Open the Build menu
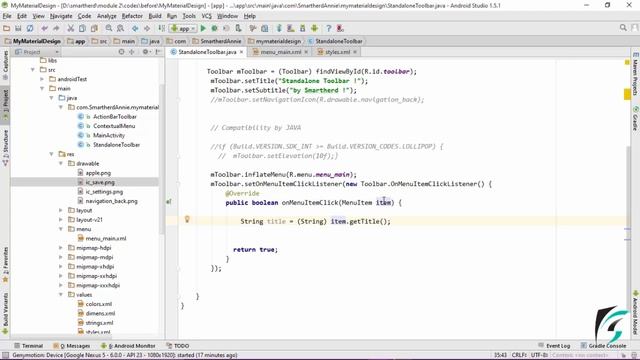640x360 pixels. click(155, 16)
